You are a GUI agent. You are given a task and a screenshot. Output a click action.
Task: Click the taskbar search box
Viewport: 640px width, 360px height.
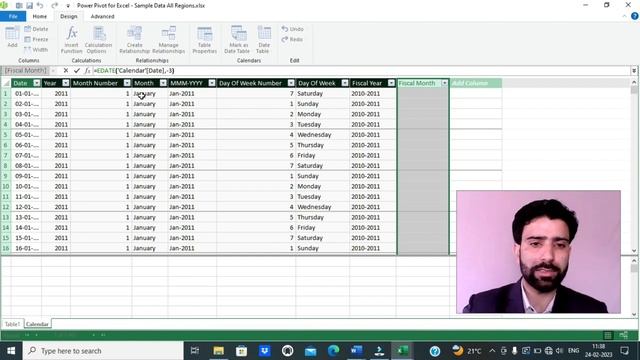(103, 351)
